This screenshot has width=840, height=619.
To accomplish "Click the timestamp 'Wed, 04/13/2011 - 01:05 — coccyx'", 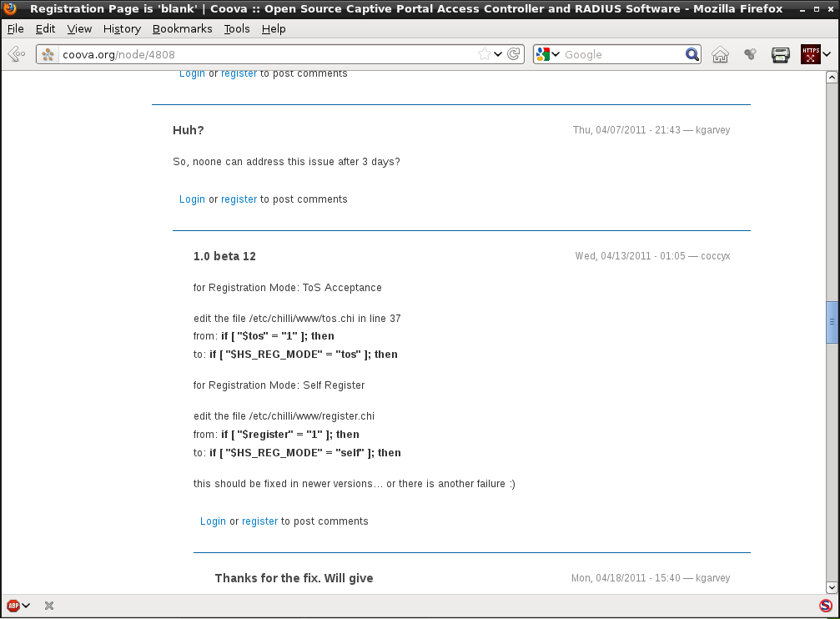I will click(652, 256).
